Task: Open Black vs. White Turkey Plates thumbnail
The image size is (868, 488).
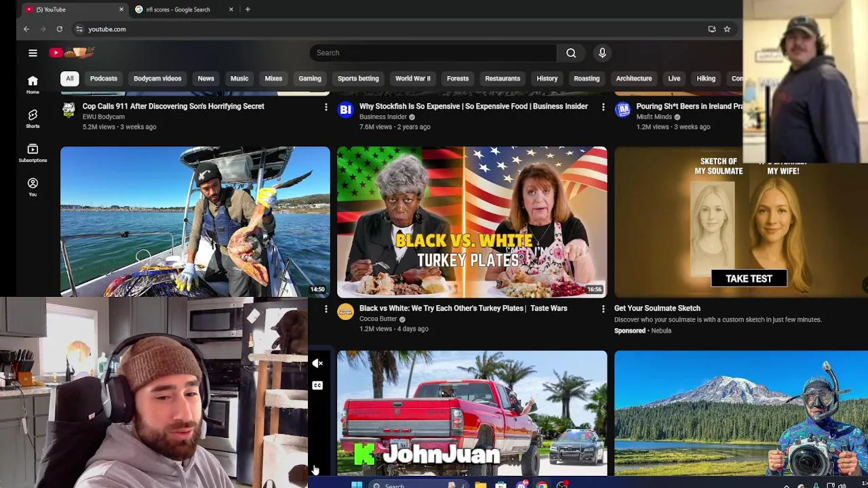Action: [x=472, y=222]
